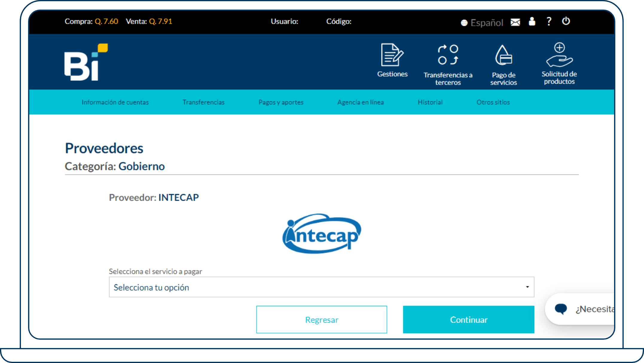Image resolution: width=644 pixels, height=363 pixels.
Task: Open the Transferencias menu
Action: (x=204, y=102)
